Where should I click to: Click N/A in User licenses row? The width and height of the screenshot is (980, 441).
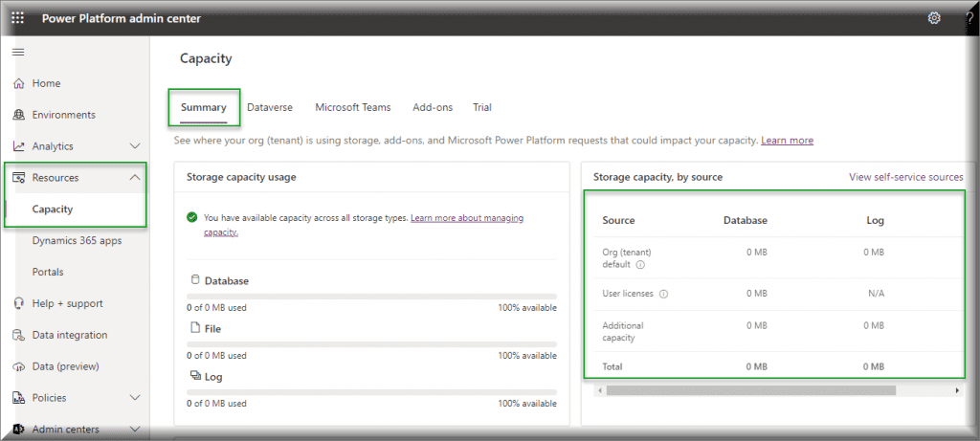[877, 294]
